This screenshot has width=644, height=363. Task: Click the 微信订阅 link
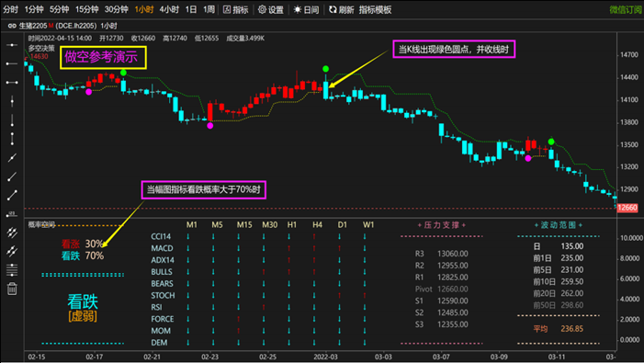pos(626,9)
